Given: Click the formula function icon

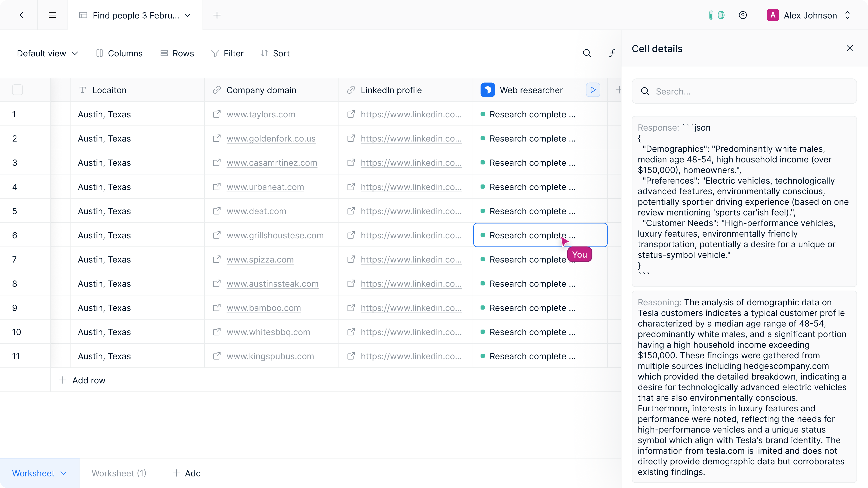Looking at the screenshot, I should click(x=612, y=53).
